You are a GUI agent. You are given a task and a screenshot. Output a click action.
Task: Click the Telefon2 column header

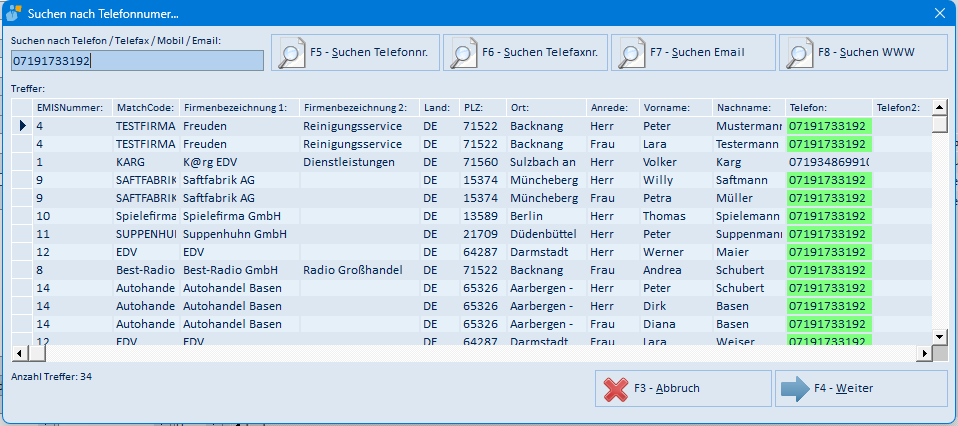[902, 108]
